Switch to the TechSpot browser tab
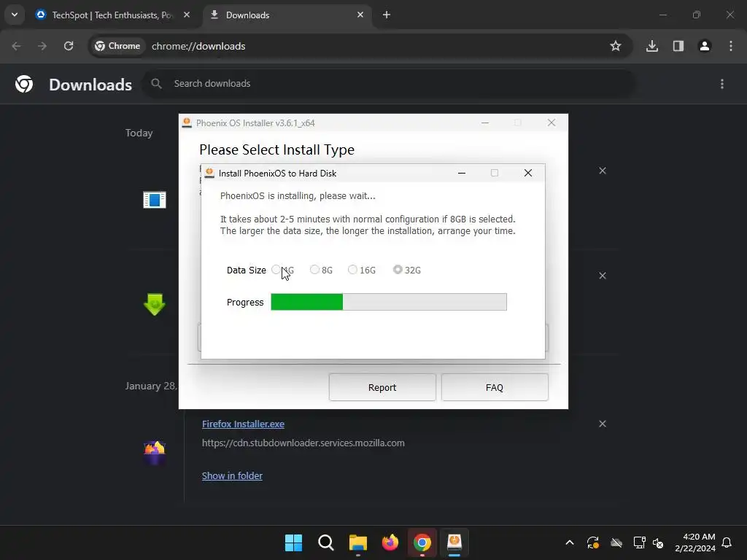 113,15
